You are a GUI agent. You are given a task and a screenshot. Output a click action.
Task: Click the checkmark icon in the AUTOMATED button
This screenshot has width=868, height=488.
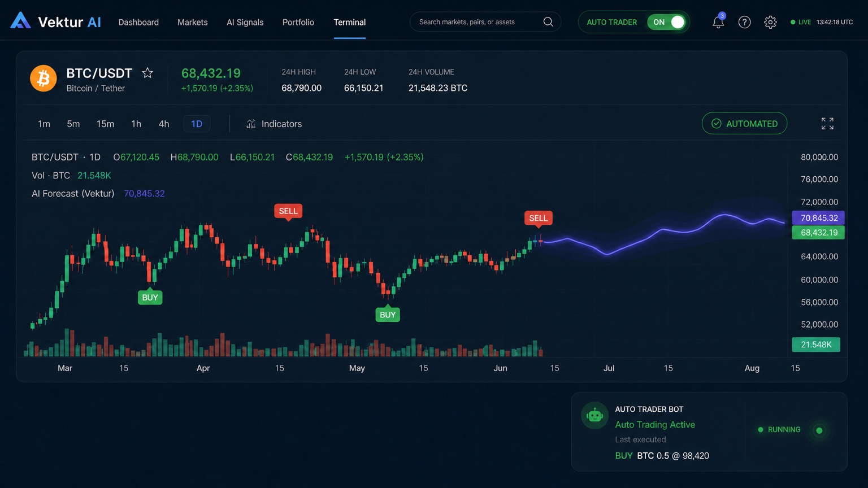pyautogui.click(x=716, y=124)
